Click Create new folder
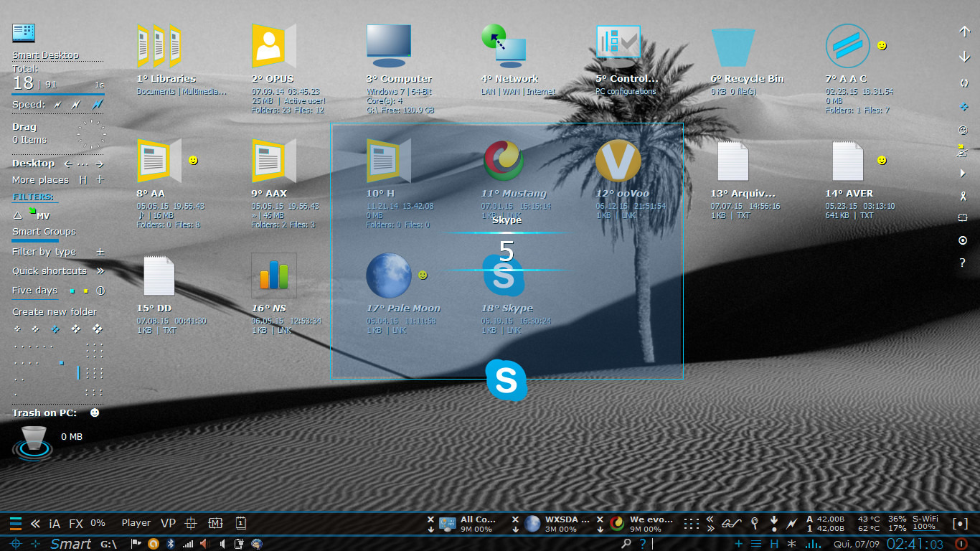Image resolution: width=980 pixels, height=551 pixels. tap(54, 311)
